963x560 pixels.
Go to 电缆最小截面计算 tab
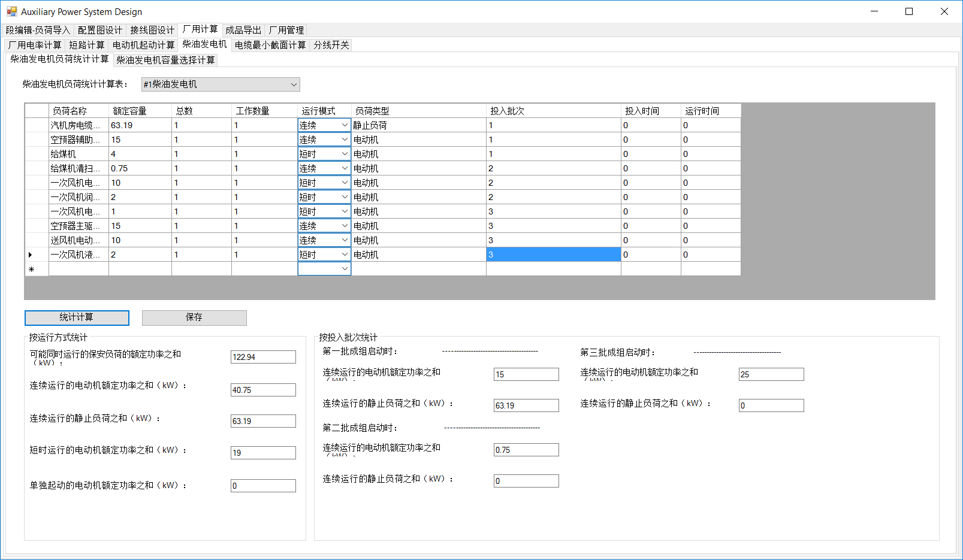270,45
